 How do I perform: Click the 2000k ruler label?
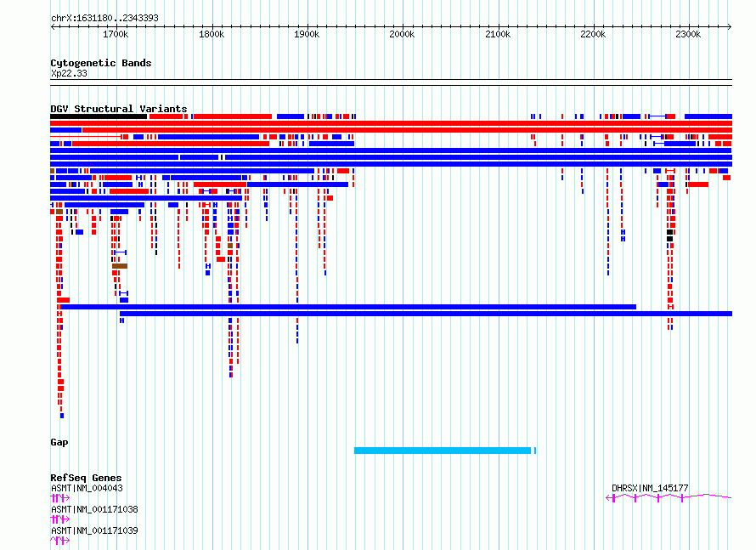coord(402,34)
